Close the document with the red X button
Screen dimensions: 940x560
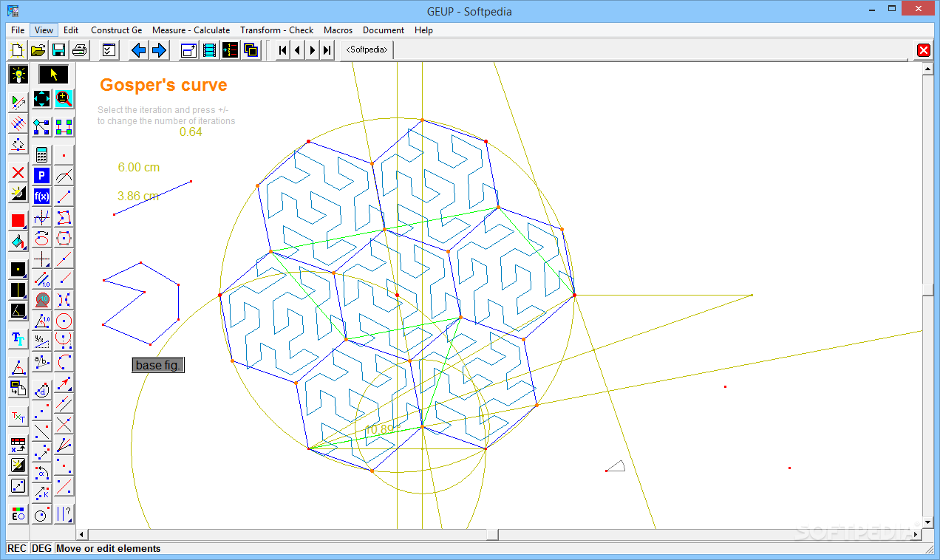click(923, 50)
